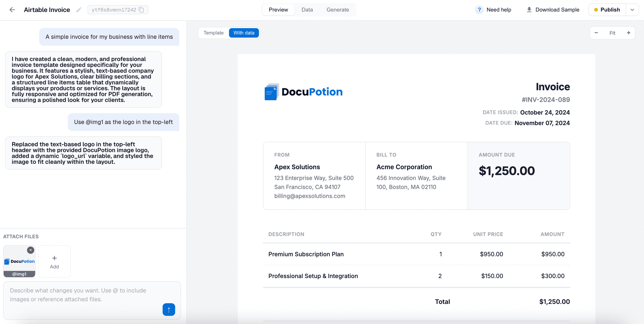Click the back arrow icon
644x324 pixels.
(x=12, y=10)
